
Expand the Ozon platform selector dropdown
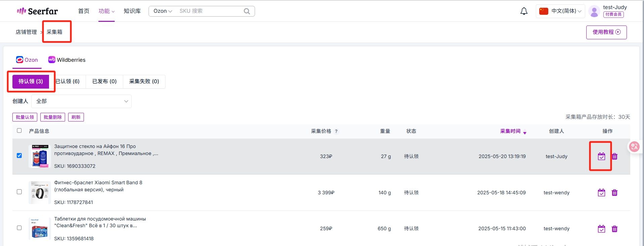tap(163, 11)
